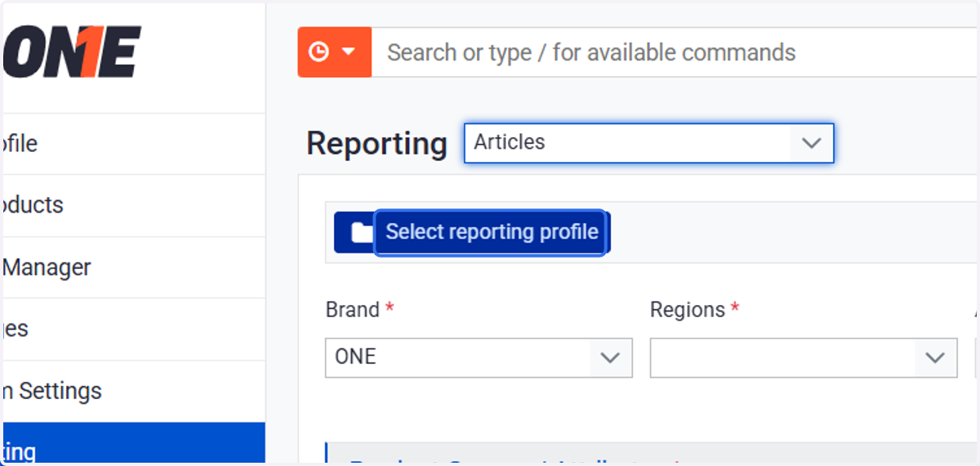The width and height of the screenshot is (980, 466).
Task: Open the partially visible Profile sidebar item
Action: click(x=134, y=144)
